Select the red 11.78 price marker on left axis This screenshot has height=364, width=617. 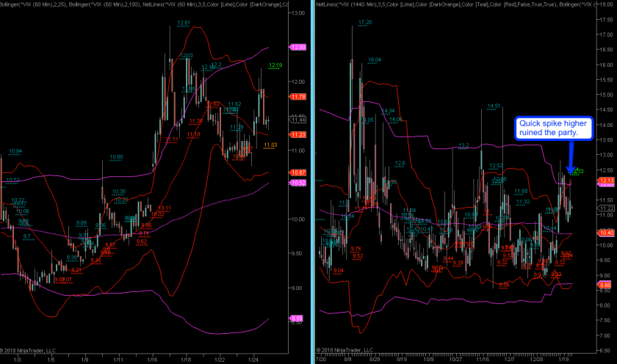(298, 97)
